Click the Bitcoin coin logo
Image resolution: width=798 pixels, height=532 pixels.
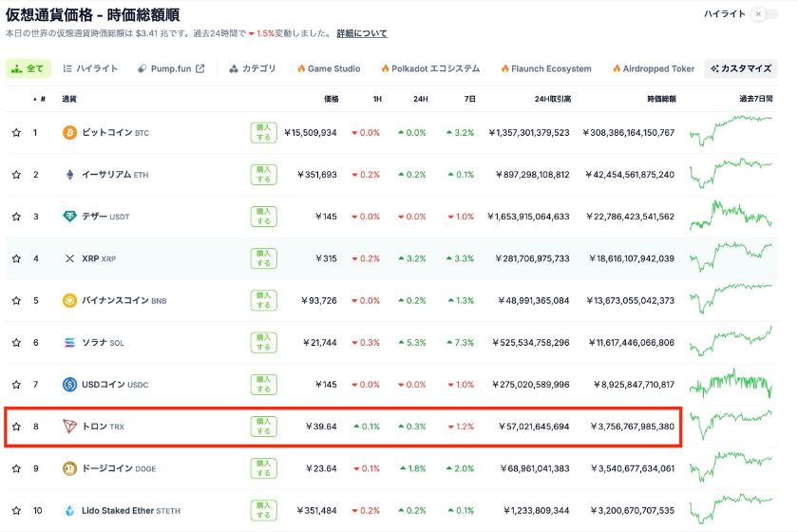69,133
